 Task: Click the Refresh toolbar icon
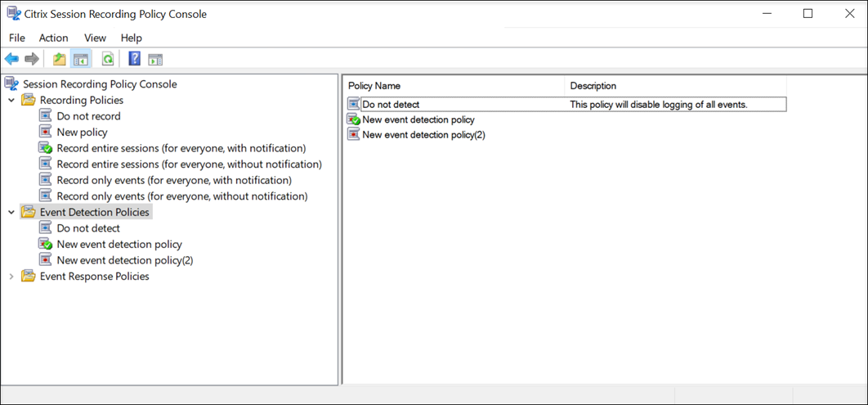coord(107,59)
